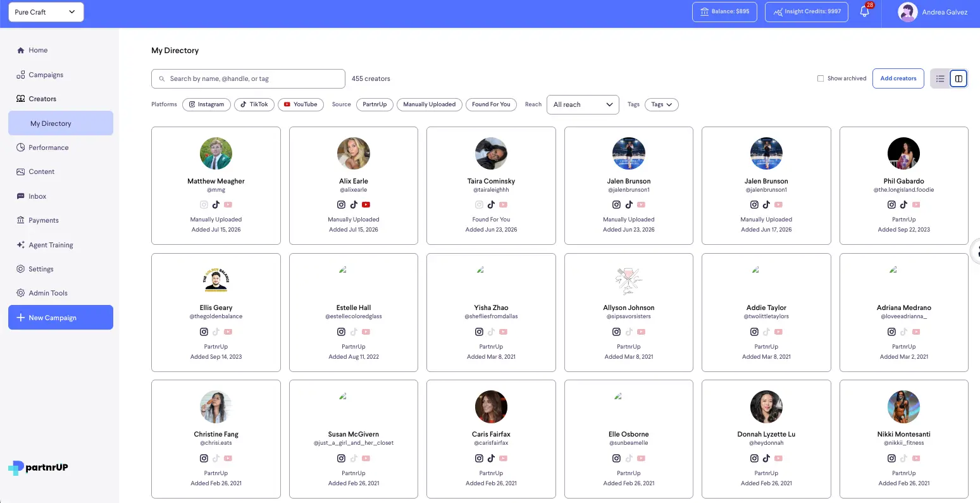Click Estelle Hall's Instagram icon
Screen dimensions: 980x503
point(342,332)
